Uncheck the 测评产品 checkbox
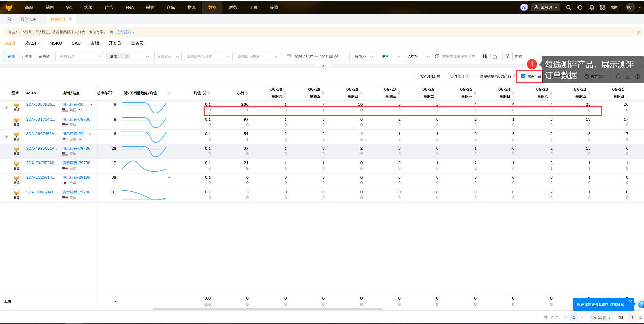This screenshot has height=324, width=644. pyautogui.click(x=523, y=76)
